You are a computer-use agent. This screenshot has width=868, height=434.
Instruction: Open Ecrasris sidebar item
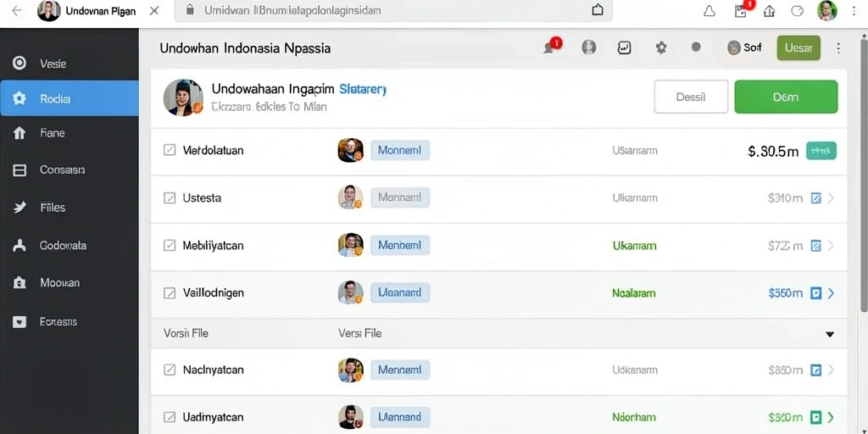pos(70,321)
